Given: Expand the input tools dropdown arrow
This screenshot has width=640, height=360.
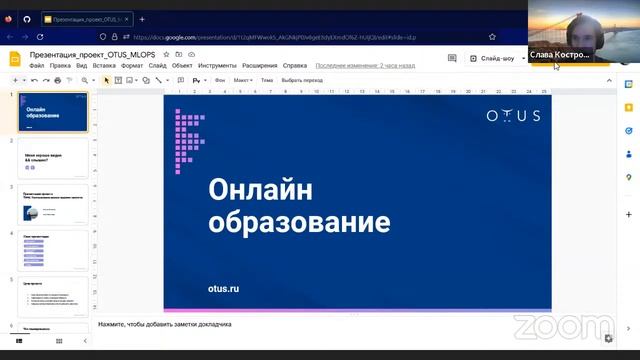Looking at the screenshot, I should 205,80.
